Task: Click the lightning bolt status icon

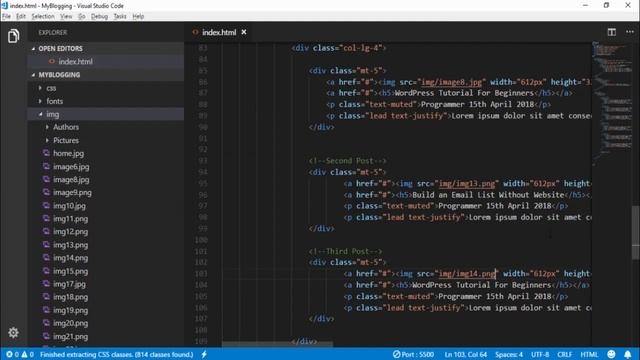Action: [204, 354]
